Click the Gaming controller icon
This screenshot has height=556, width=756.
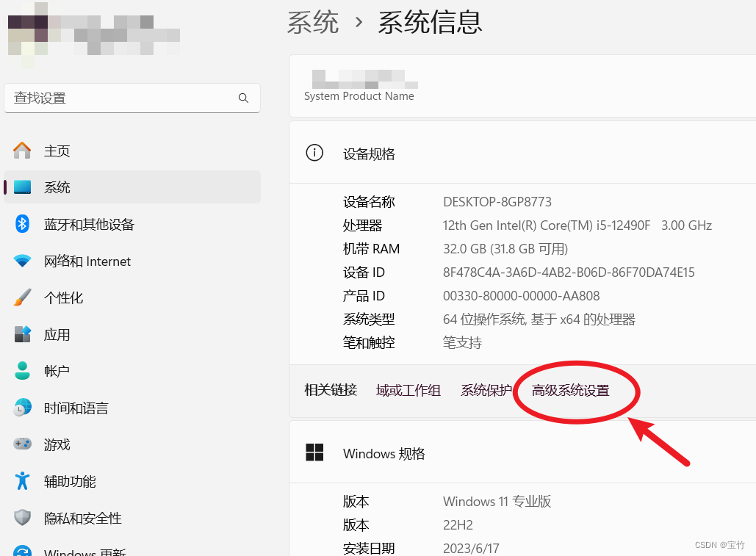point(22,444)
